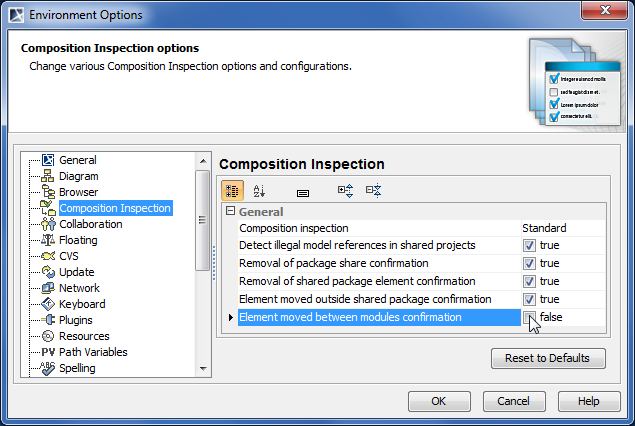Click the Alphabetical sort toolbar icon
Screen dimensions: 635x426
(259, 190)
